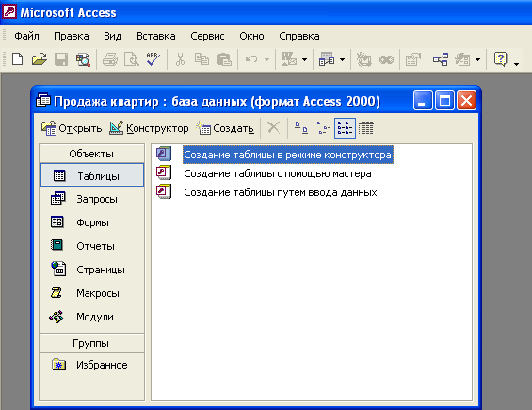532x410 pixels.
Task: Minimize the Продажа квартир database window
Action: (423, 101)
